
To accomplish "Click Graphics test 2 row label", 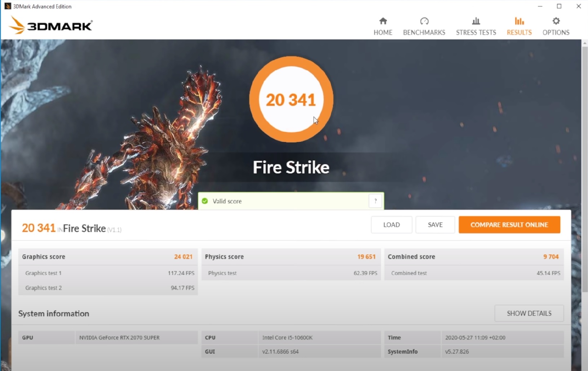I will click(43, 288).
